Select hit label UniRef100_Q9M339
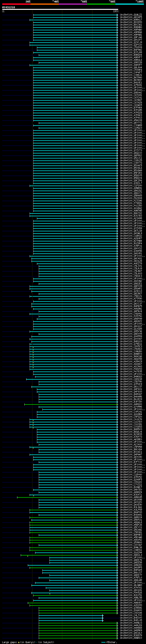This screenshot has width=146, height=644. (131, 63)
